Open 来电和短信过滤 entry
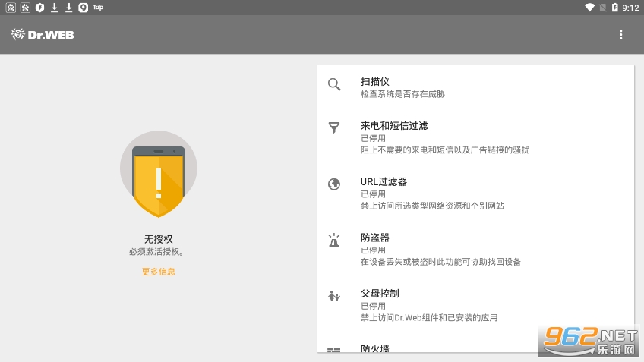 pos(475,137)
